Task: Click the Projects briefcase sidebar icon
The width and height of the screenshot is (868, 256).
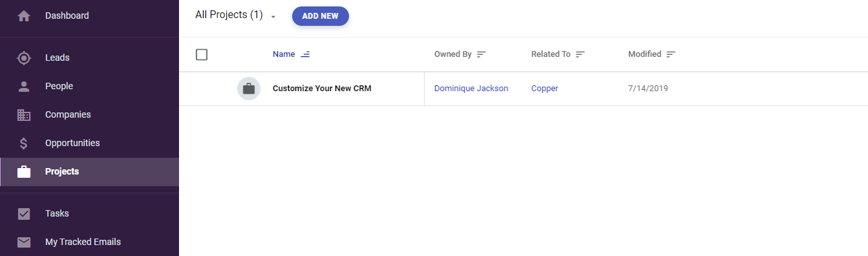Action: tap(24, 172)
